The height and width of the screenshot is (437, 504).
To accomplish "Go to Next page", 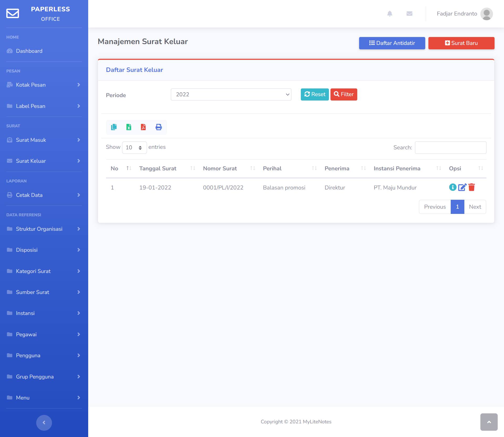I will pos(475,207).
